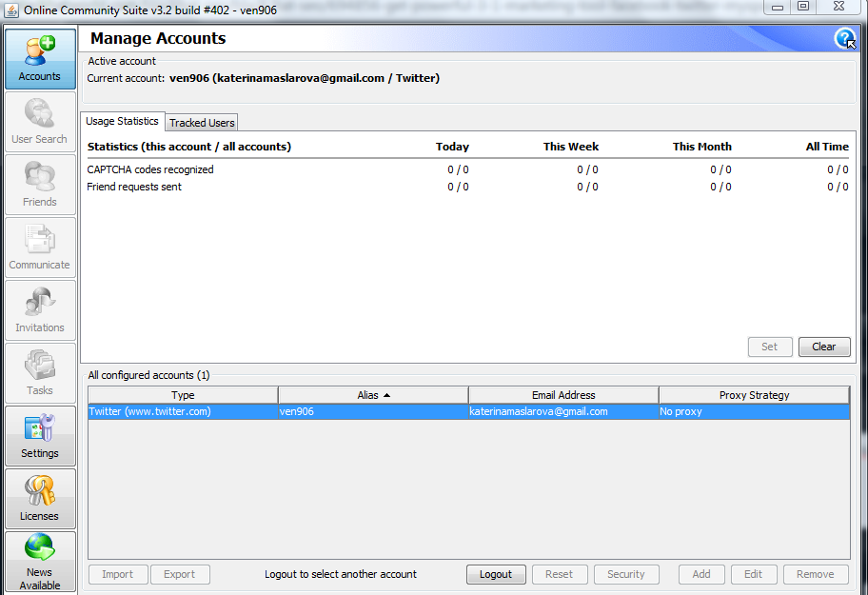
Task: Sort accounts by Type column header
Action: 183,395
